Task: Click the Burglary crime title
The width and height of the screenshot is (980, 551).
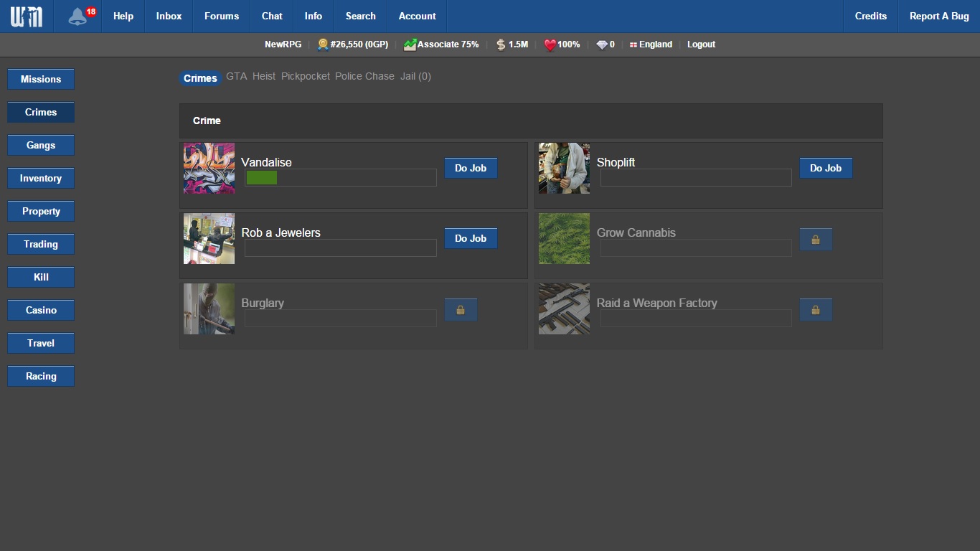Action: [263, 303]
